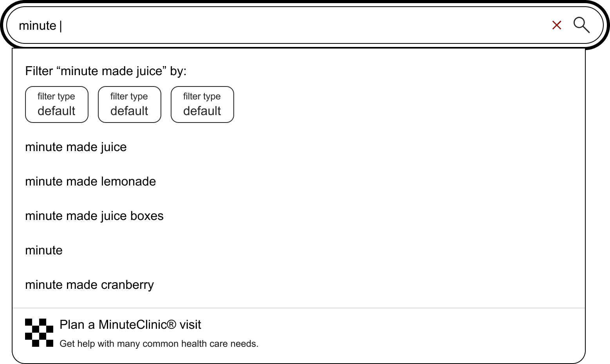Click the rightmost default filter button
The width and height of the screenshot is (610, 364).
[202, 105]
